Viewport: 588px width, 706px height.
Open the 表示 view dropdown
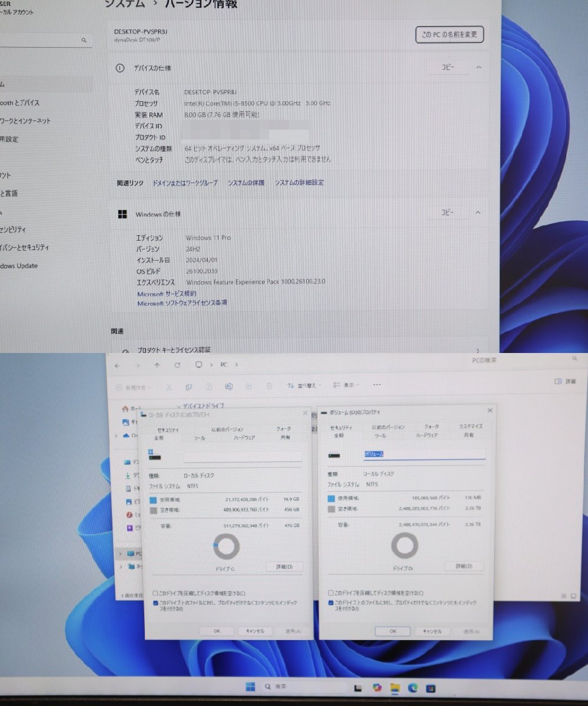point(346,385)
